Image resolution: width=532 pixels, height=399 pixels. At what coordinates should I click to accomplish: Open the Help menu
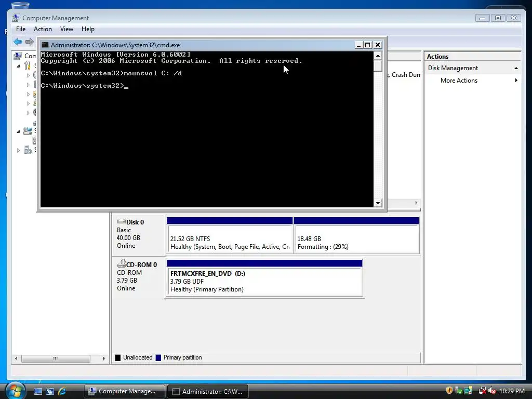[x=88, y=29]
